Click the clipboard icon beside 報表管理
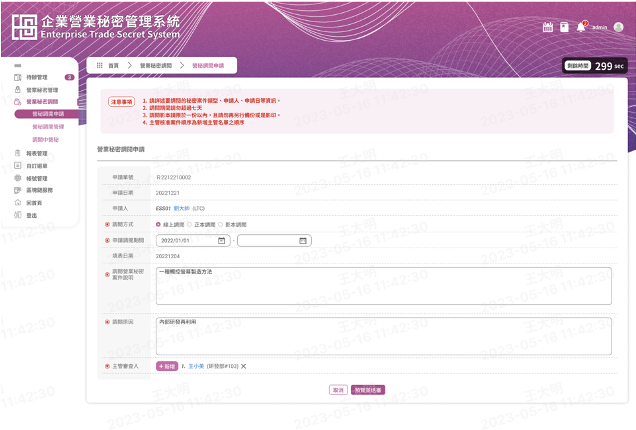Viewport: 636px width, 430px height. click(x=17, y=153)
